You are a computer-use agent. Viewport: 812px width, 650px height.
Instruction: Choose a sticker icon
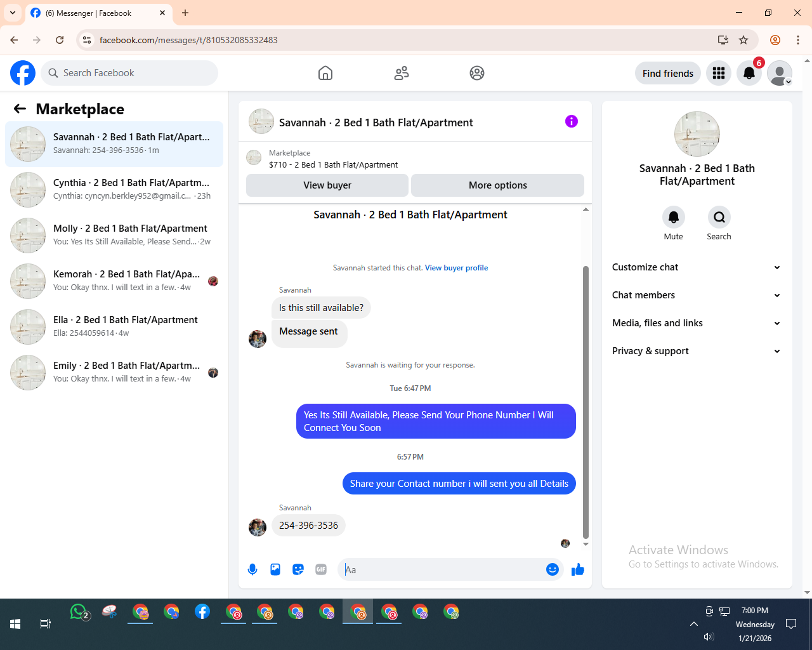point(298,569)
